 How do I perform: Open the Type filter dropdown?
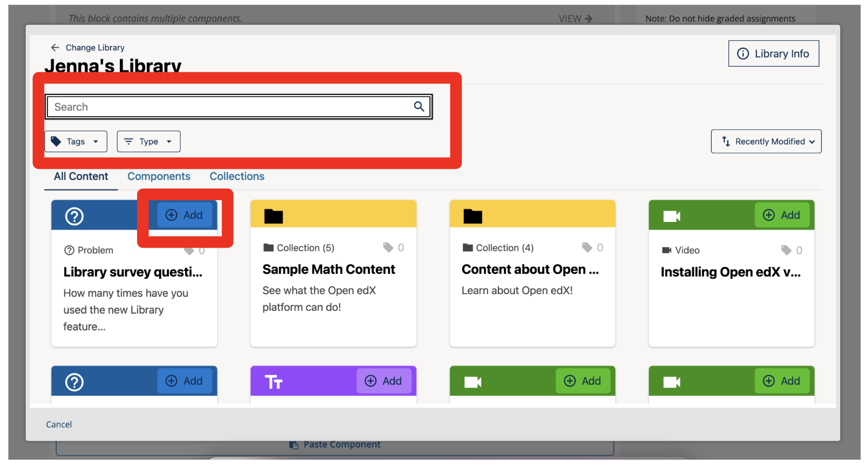148,141
